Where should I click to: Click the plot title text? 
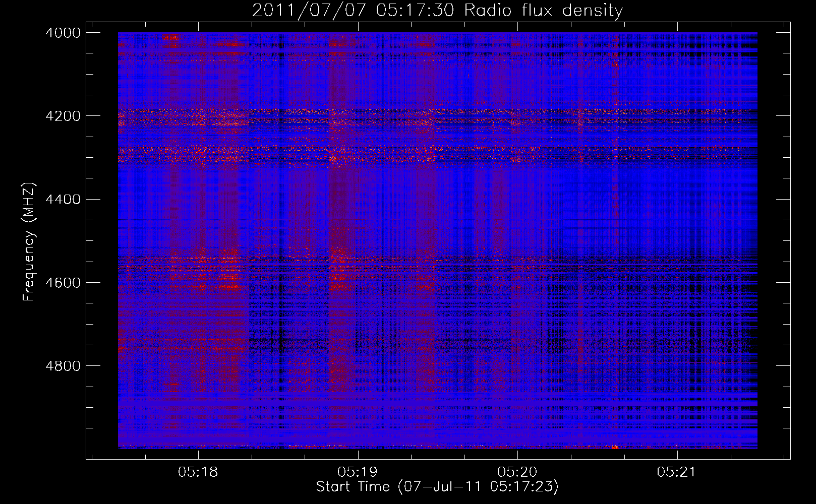[437, 11]
